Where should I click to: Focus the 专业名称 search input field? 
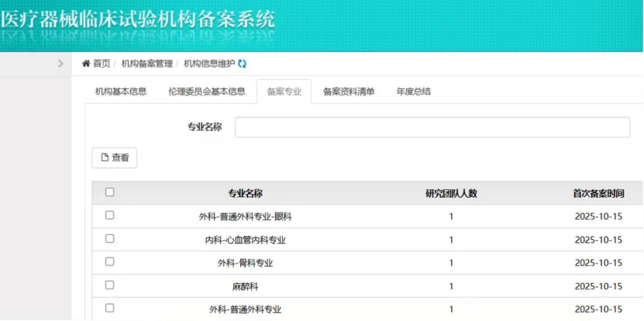pos(432,127)
